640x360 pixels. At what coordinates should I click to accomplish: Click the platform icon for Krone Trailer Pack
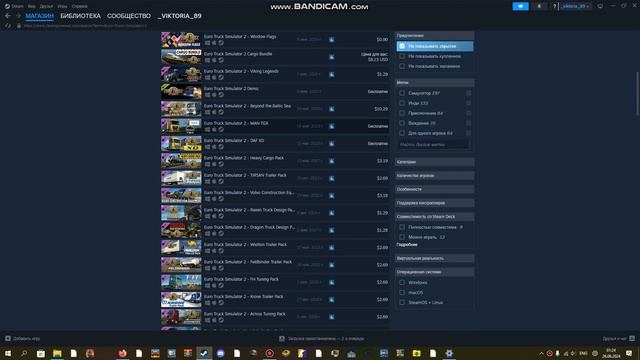pyautogui.click(x=331, y=300)
